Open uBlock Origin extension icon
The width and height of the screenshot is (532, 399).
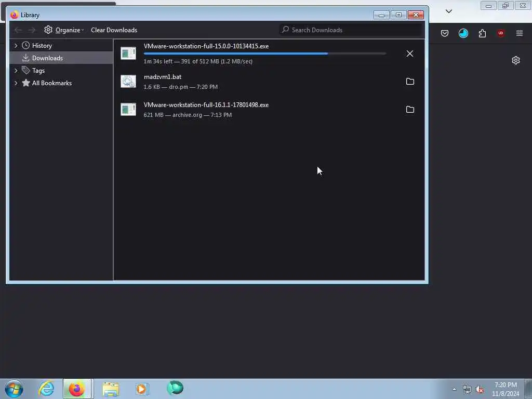click(501, 33)
